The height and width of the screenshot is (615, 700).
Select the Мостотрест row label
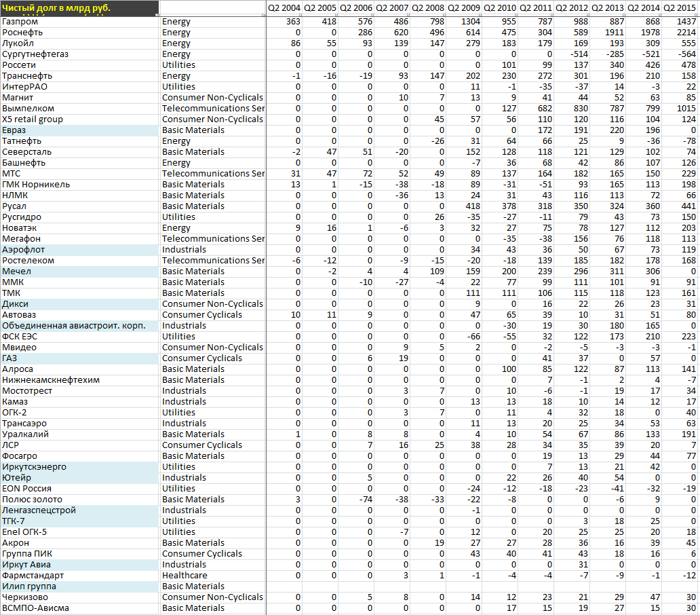[79, 391]
